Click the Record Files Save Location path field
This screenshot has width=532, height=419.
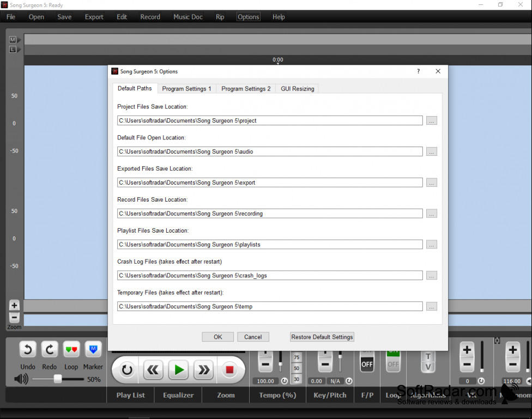(270, 214)
